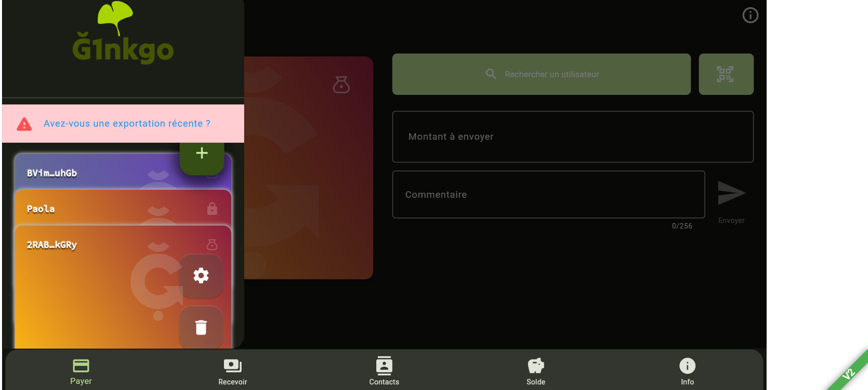Click the Ğ1nkgo logo in the drawer
Screen dimensions: 868x390
point(123,35)
